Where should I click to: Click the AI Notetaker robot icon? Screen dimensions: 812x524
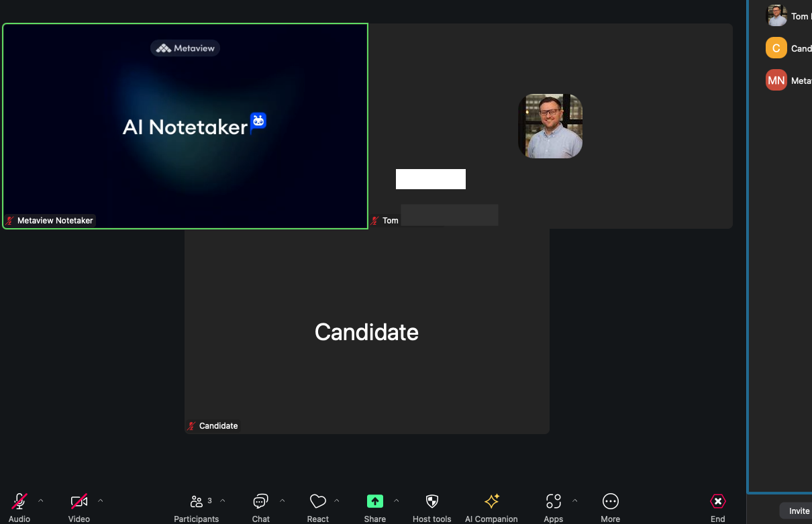[258, 121]
